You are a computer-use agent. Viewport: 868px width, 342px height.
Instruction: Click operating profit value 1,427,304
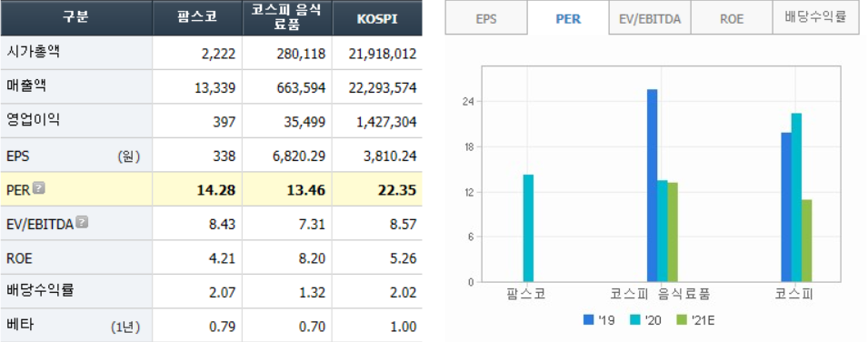coord(386,122)
